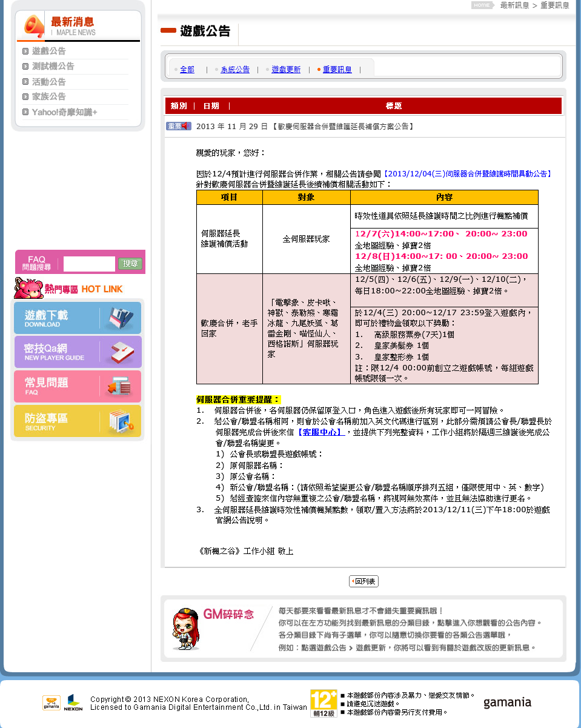
Task: Open the 2013/12/04 伺服器合併 announcement link
Action: pyautogui.click(x=467, y=174)
